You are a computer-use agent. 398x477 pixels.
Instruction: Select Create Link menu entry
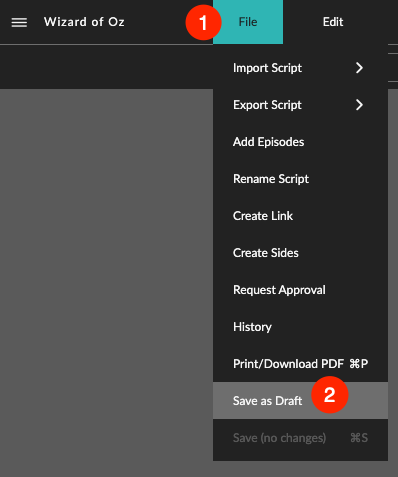click(x=300, y=216)
